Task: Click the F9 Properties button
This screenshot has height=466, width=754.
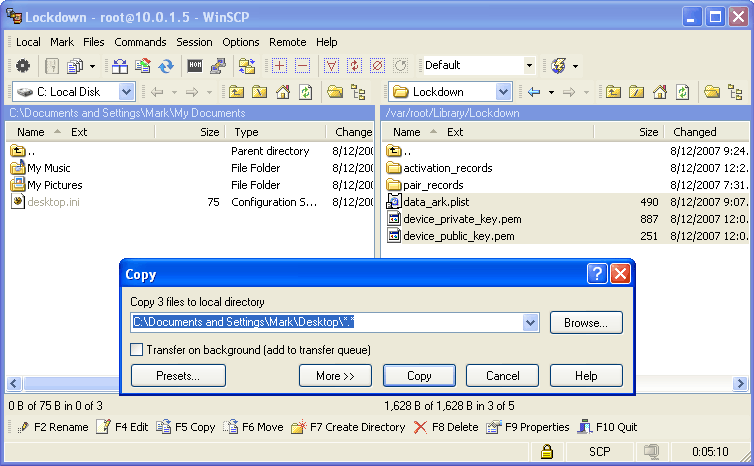Action: point(528,427)
